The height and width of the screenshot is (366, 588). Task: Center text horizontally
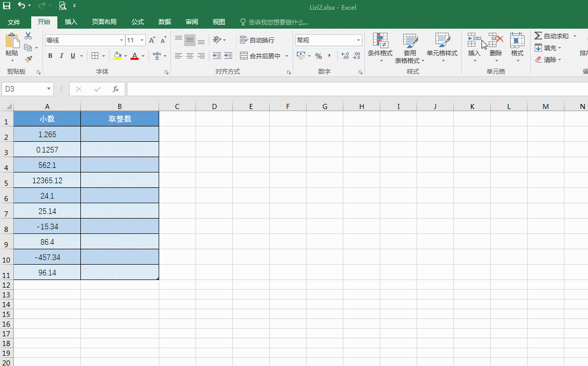[x=190, y=56]
